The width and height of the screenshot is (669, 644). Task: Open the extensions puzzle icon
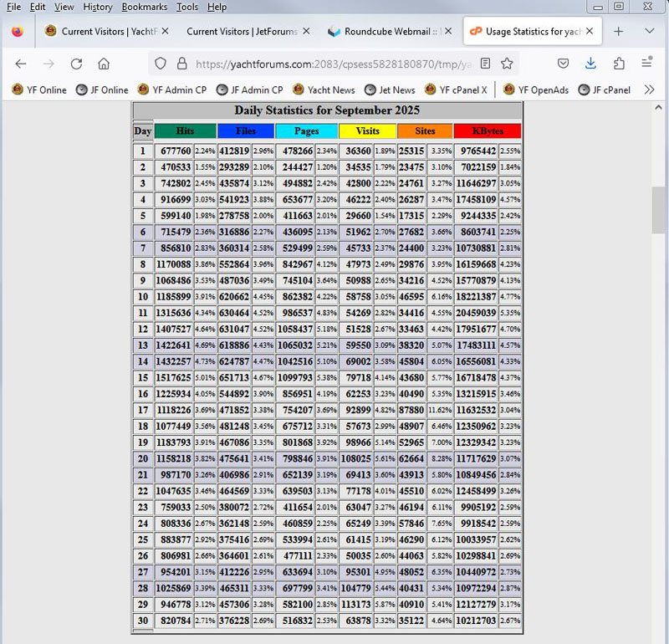[x=619, y=64]
